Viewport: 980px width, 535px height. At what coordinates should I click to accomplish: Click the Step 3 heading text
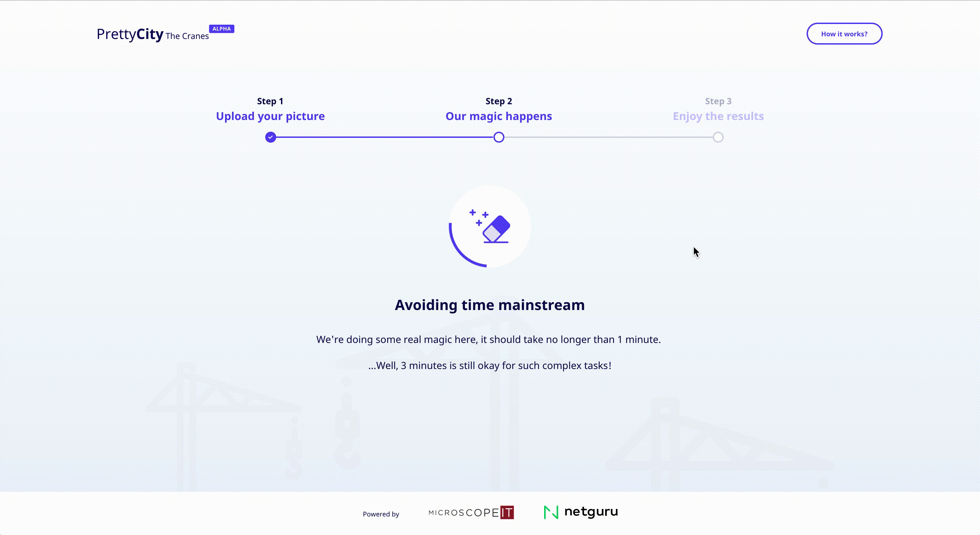pos(718,101)
